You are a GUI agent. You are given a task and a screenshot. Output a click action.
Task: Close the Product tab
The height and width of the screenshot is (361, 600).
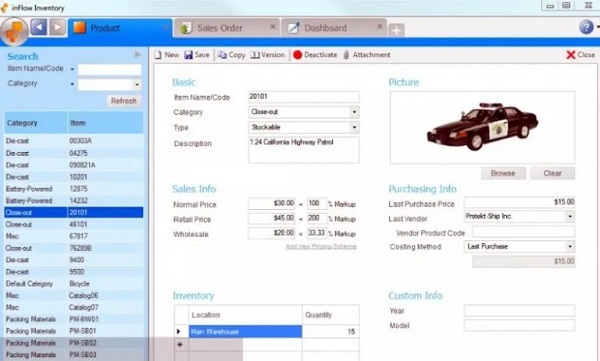click(x=165, y=27)
